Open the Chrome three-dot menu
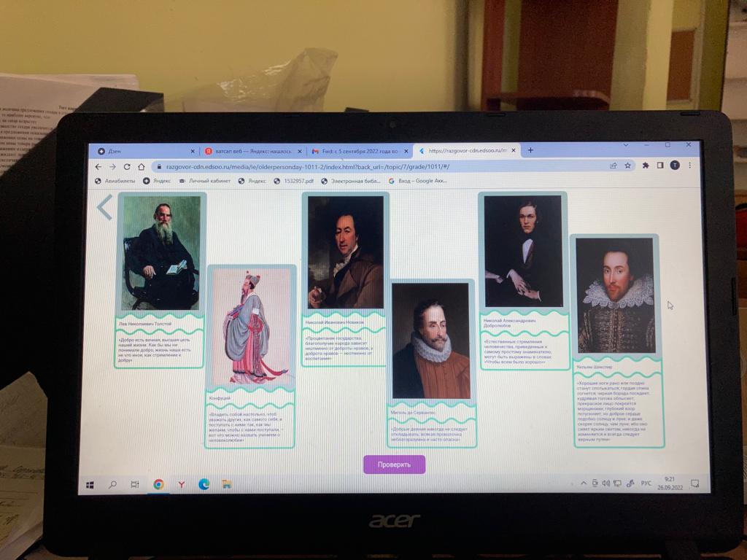This screenshot has height=560, width=747. [689, 165]
